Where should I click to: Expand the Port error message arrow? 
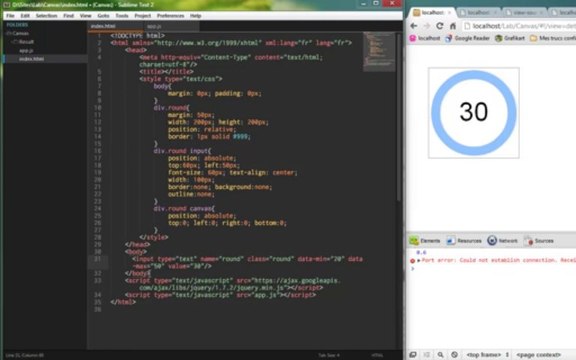pos(418,260)
